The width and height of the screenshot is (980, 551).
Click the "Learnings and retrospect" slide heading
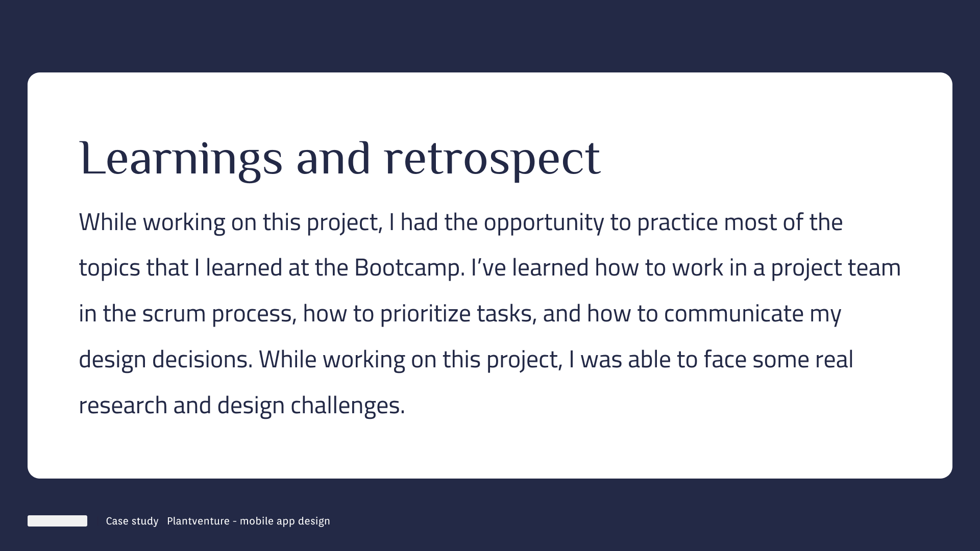(339, 159)
